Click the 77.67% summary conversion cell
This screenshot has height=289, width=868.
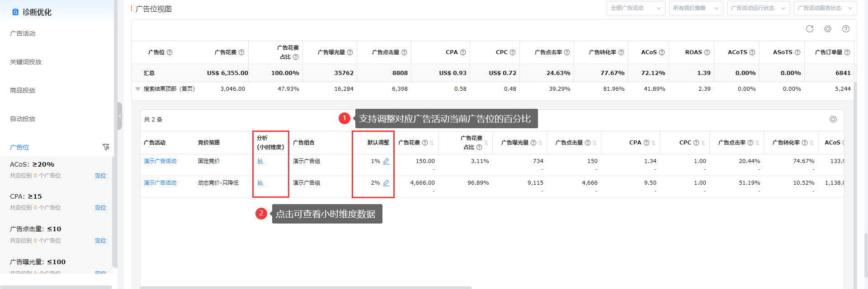click(613, 73)
